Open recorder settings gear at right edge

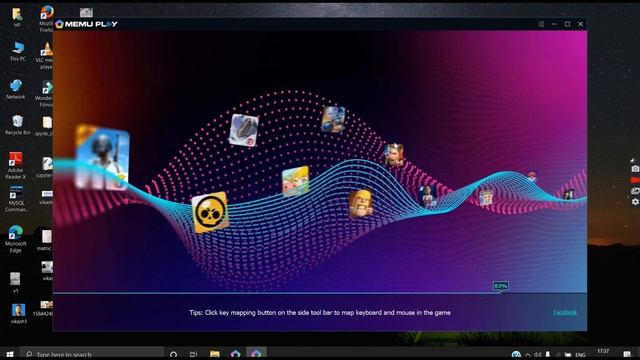point(635,202)
